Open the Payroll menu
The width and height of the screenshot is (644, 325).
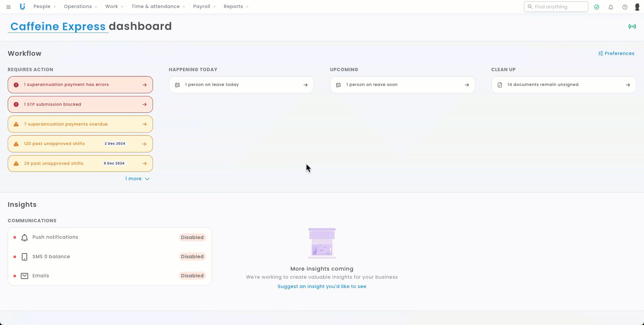point(204,7)
